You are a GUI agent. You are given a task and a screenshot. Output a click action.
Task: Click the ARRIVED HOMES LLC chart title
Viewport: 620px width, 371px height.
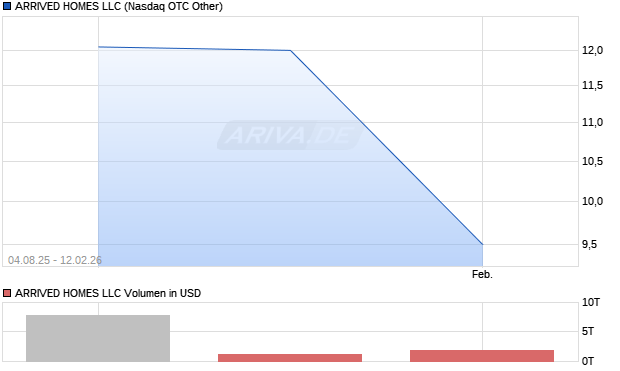[x=119, y=6]
